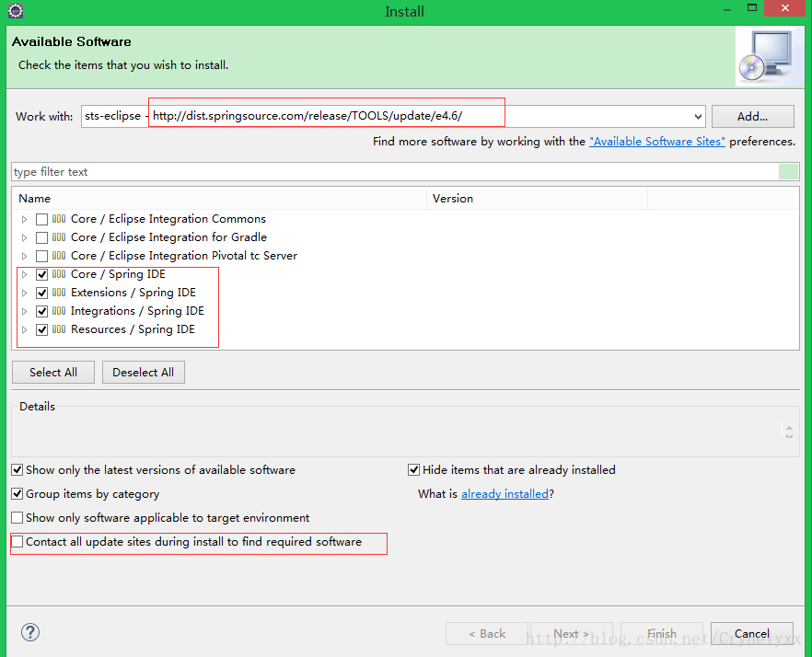This screenshot has height=657, width=812.
Task: Click category icon for Core / Spring IDE
Action: (59, 274)
